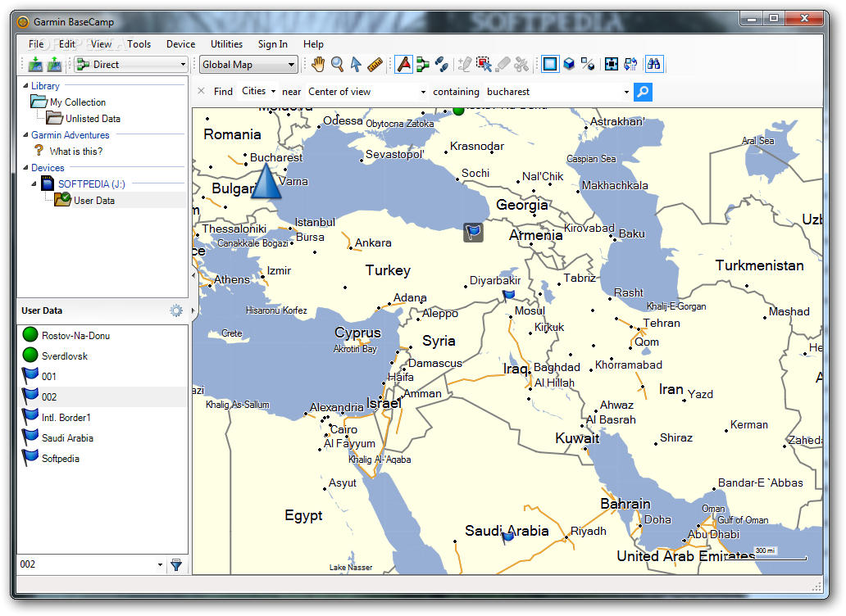Screen dimensions: 846x616
Task: Click the Move Point tool
Action: pos(484,64)
